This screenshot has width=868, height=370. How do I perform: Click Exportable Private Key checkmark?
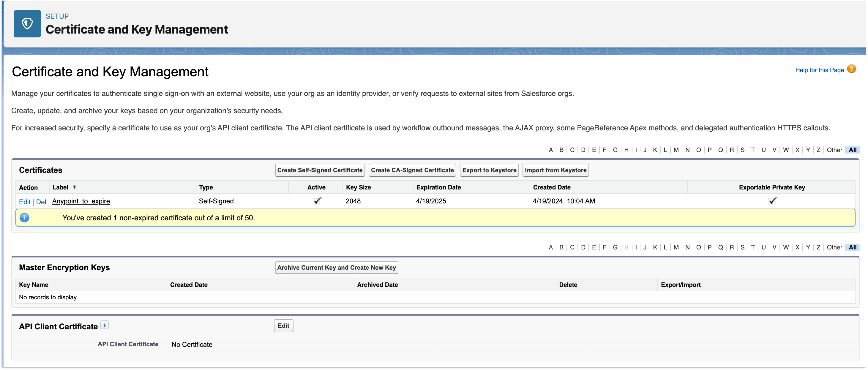772,201
